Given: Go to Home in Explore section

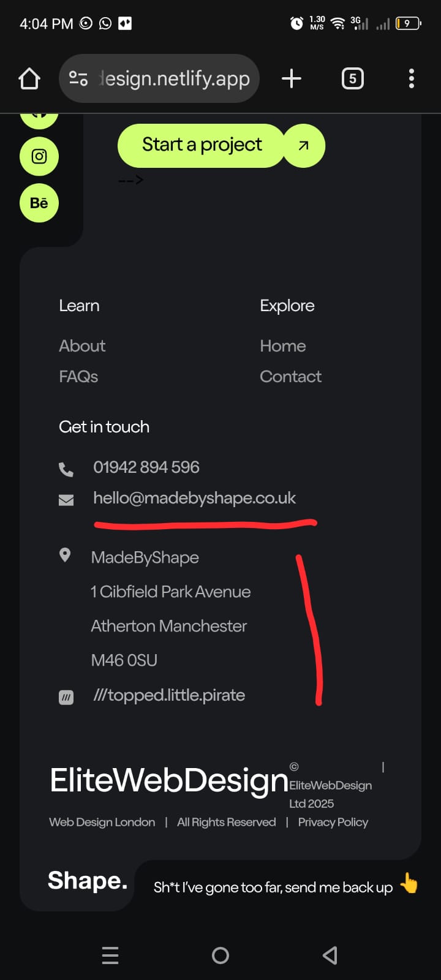Looking at the screenshot, I should click(x=282, y=346).
